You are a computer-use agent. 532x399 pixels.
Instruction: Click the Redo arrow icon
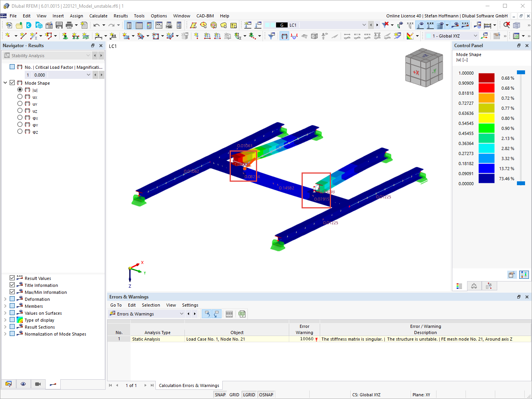click(x=111, y=25)
